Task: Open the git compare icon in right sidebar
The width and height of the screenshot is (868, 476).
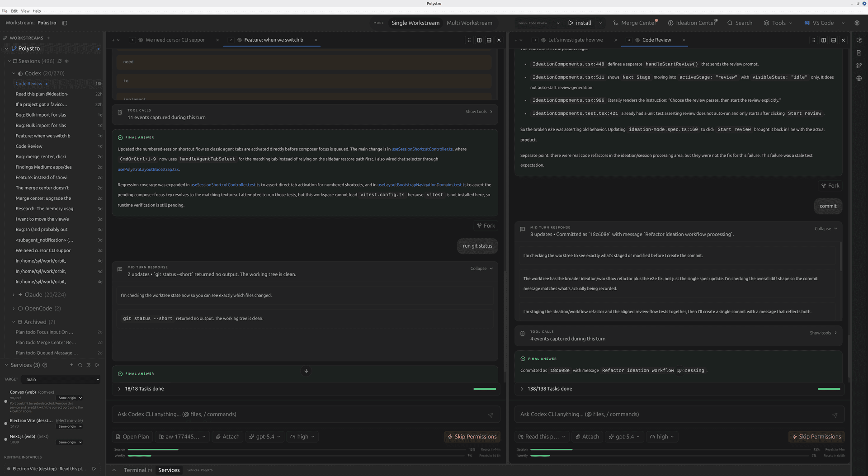Action: pyautogui.click(x=859, y=66)
